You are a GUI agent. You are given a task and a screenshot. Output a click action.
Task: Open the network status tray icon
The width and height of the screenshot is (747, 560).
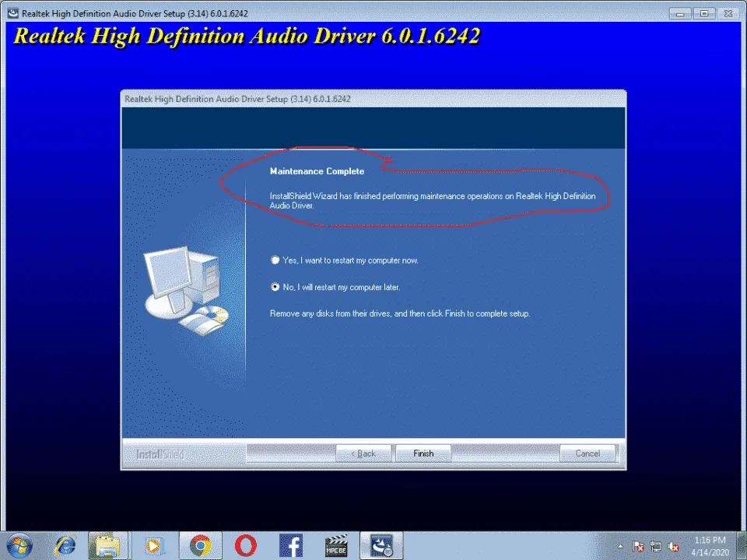[655, 547]
